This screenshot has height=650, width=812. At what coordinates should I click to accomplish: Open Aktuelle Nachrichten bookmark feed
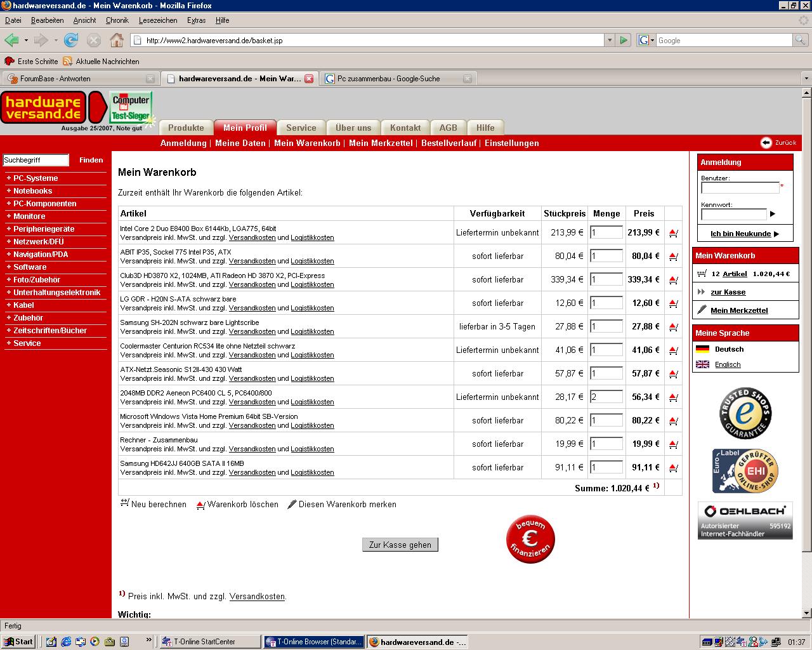click(101, 62)
